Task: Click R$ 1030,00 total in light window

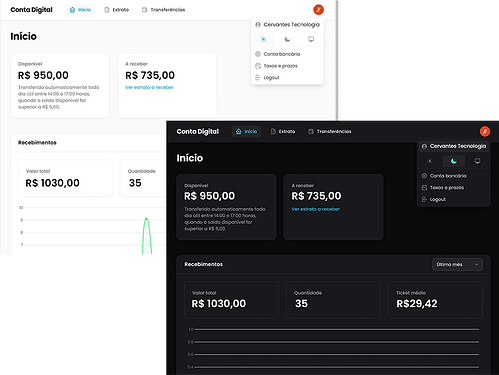Action: pos(53,183)
